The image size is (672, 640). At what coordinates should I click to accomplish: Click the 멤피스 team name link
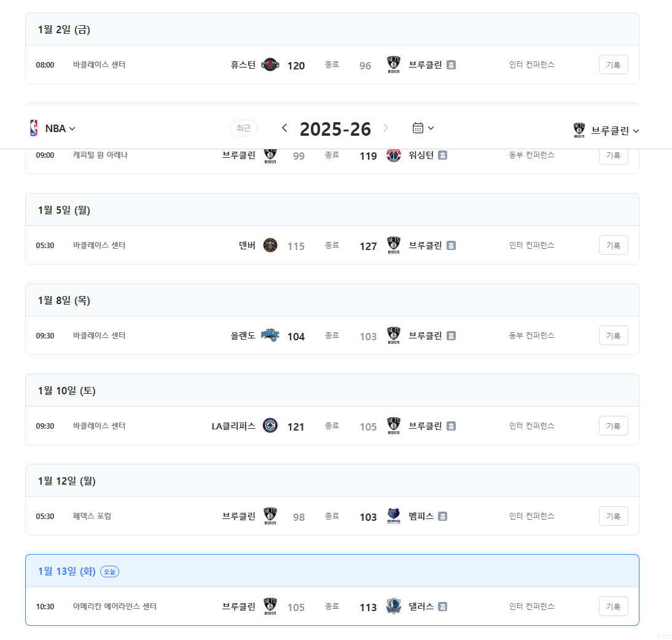tap(421, 517)
